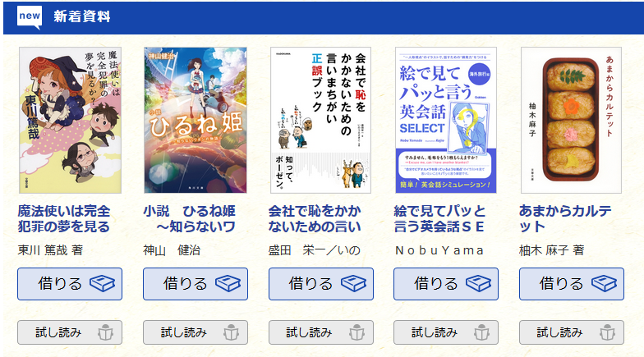
Task: Open title link 会社で恥をかかないための言い
Action: 315,218
